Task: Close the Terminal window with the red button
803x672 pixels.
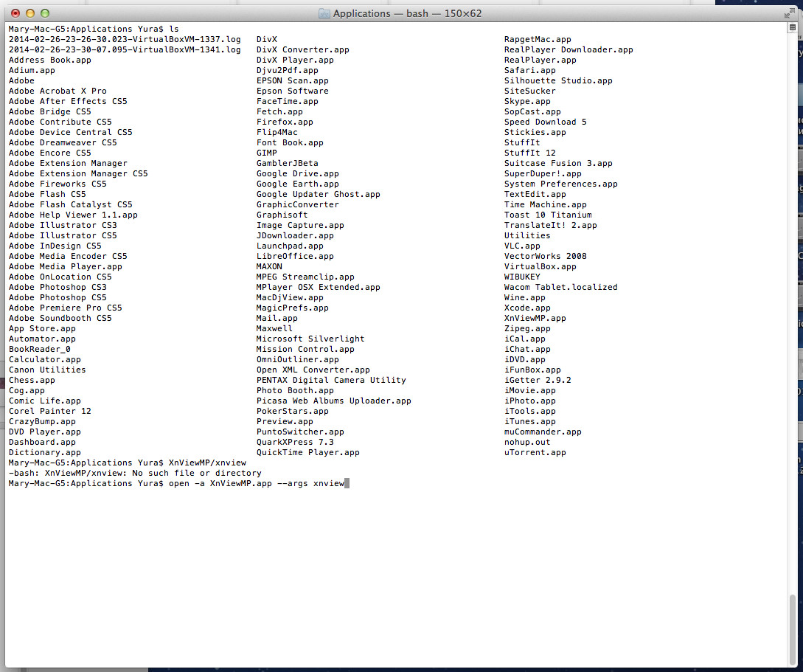Action: (15, 13)
